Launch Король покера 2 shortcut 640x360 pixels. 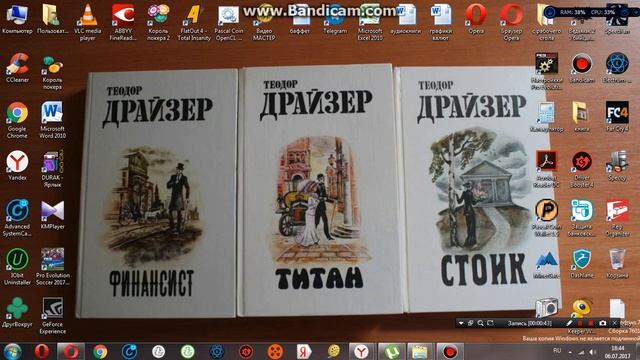point(158,22)
